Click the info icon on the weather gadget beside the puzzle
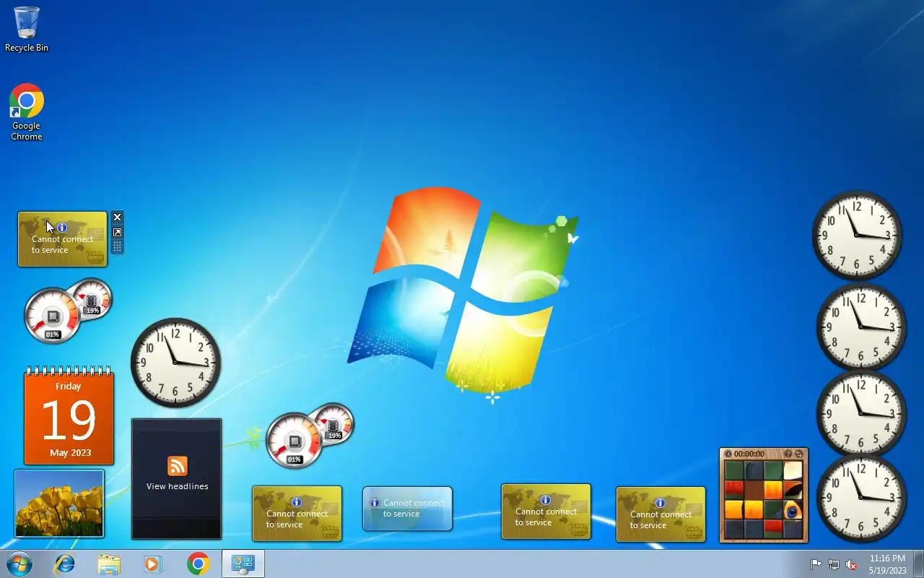 [x=660, y=503]
